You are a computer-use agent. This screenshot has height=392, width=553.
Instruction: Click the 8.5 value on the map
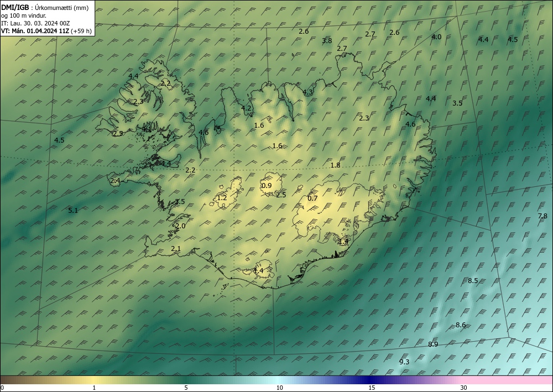473,281
